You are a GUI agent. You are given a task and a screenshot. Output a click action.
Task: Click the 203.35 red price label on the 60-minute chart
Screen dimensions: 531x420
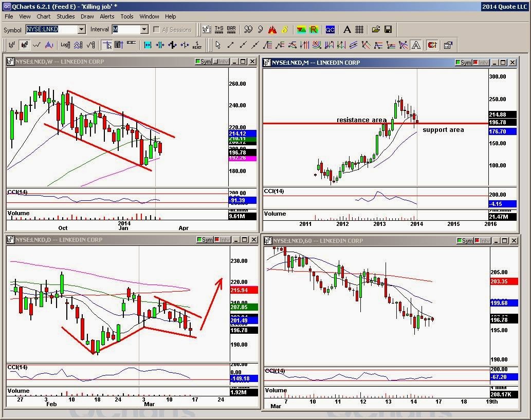(x=504, y=281)
